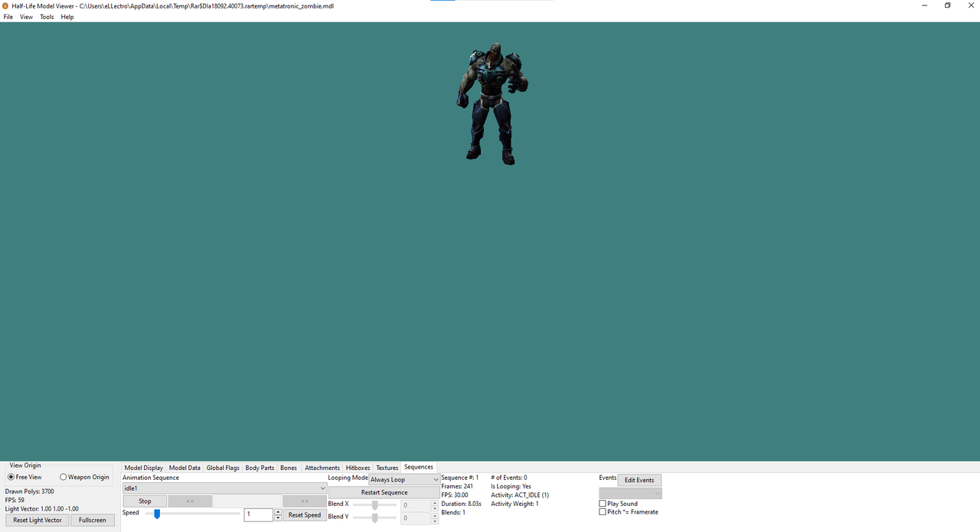
Task: Click the 'Drawn Polys: 3700' text
Action: pos(29,491)
